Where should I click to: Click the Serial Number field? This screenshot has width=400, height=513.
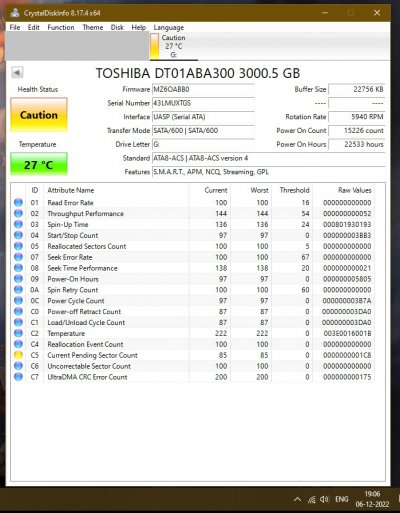[x=203, y=103]
